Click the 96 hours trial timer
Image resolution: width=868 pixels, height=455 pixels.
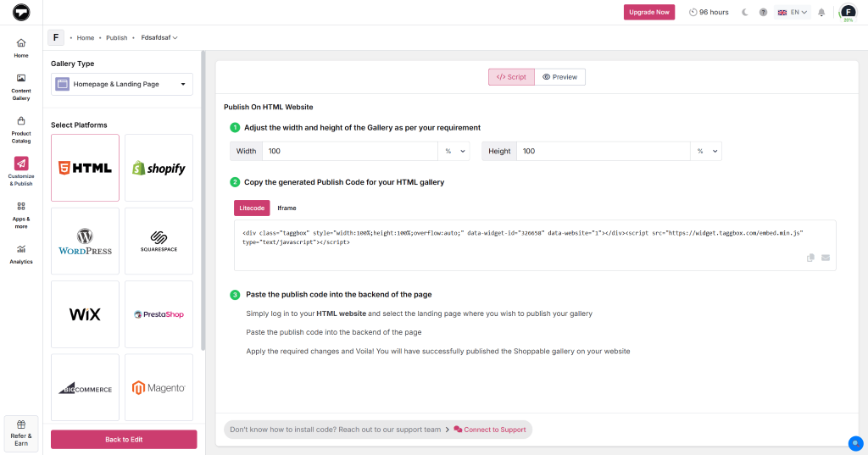[709, 12]
